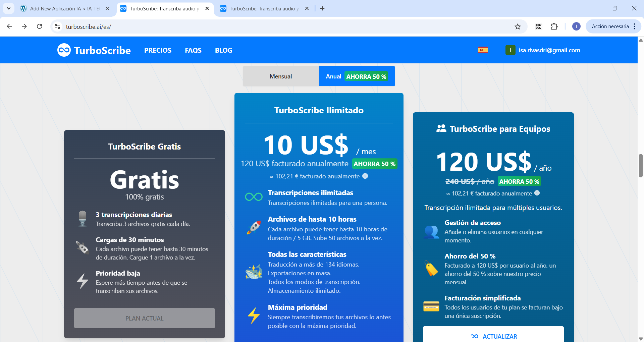
Task: Click the QR code icon in toolbar
Action: 539,26
